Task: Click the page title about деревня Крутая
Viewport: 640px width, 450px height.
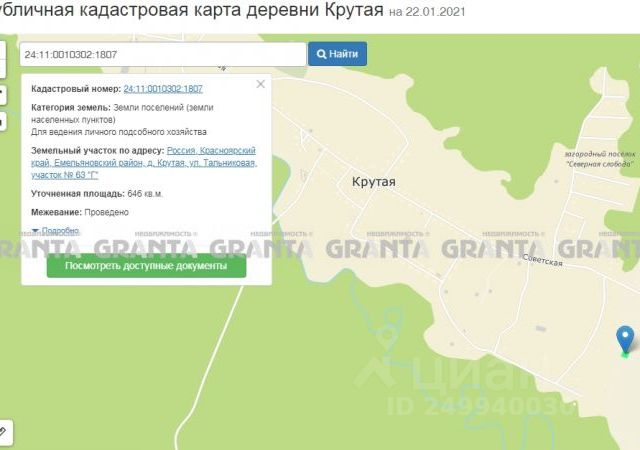Action: pyautogui.click(x=190, y=11)
